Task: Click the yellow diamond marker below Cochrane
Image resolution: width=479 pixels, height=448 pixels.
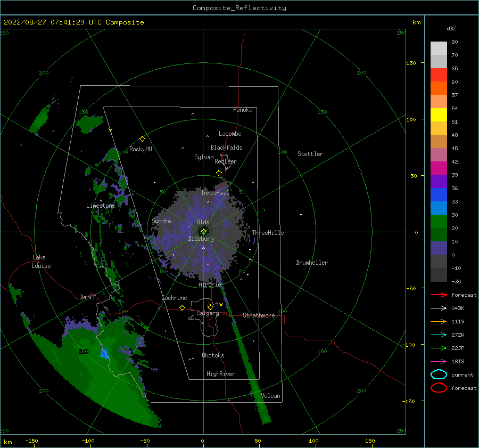Action: pyautogui.click(x=182, y=308)
